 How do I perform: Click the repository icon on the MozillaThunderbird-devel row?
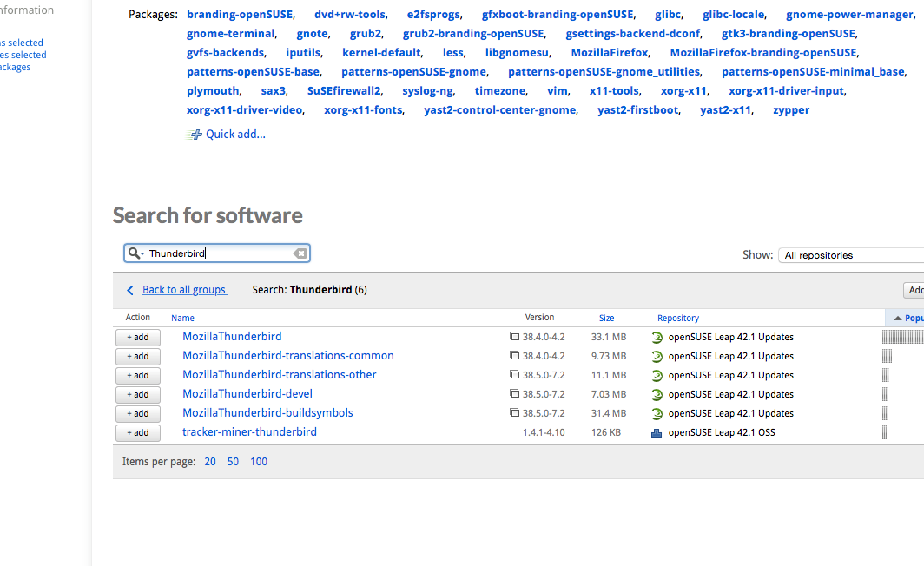[x=657, y=394]
